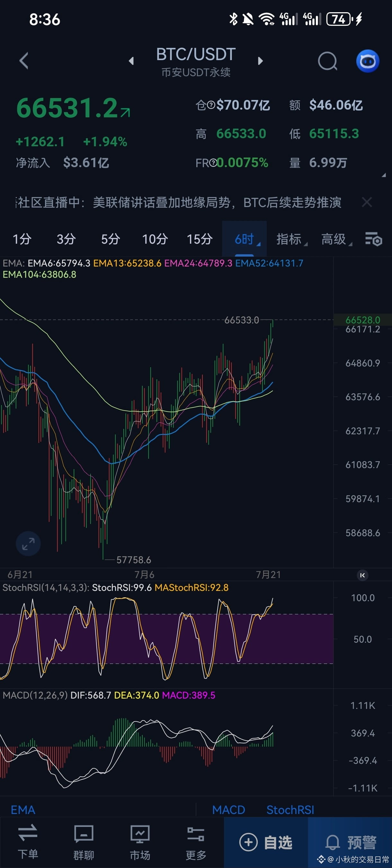Tap the current price 66531.2

(x=67, y=108)
